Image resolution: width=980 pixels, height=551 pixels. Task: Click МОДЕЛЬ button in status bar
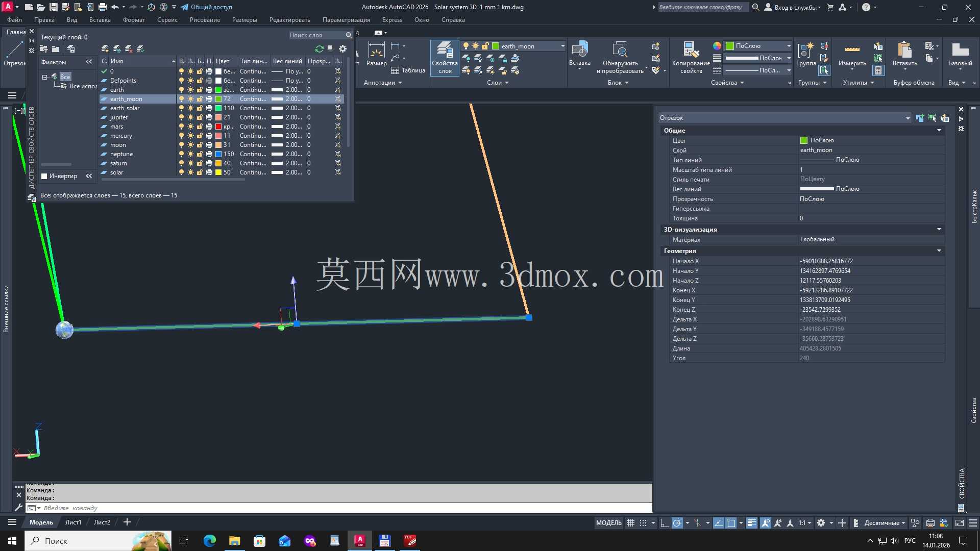609,523
